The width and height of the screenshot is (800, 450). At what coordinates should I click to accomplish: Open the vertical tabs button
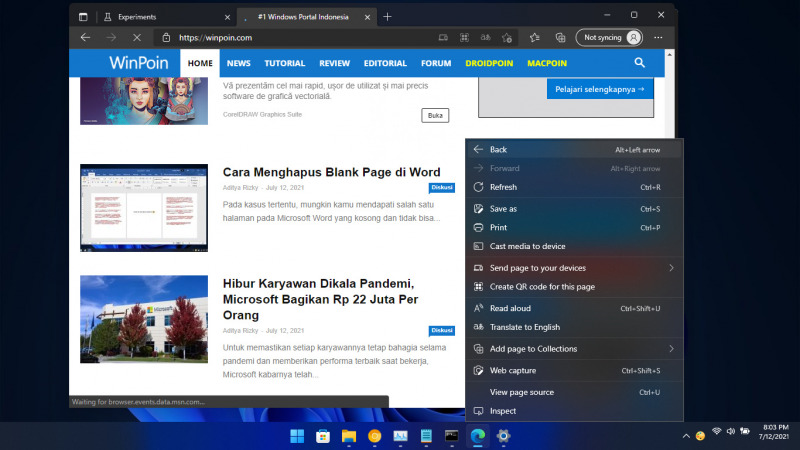[x=83, y=17]
